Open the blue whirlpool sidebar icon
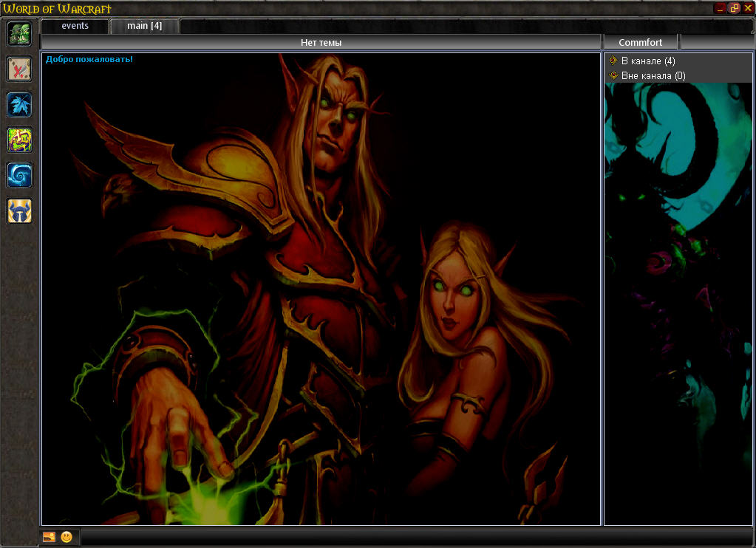The image size is (756, 548). pos(19,175)
